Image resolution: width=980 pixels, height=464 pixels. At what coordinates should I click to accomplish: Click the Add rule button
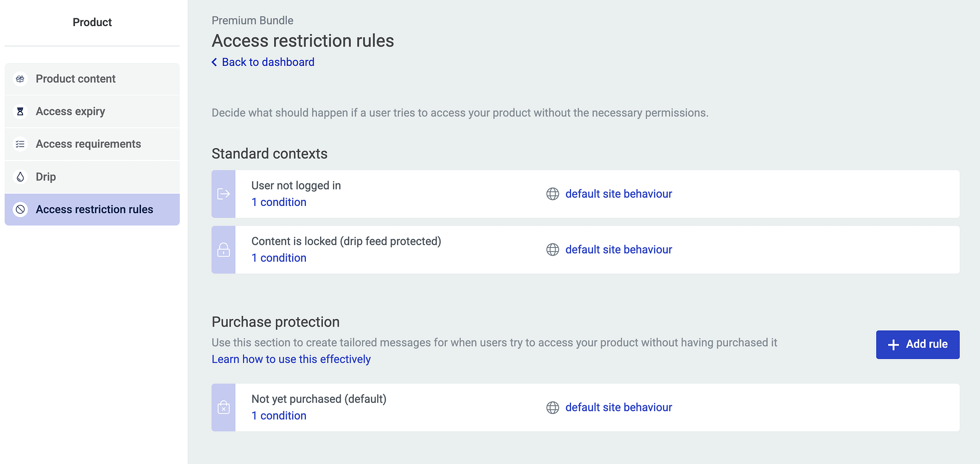point(917,344)
